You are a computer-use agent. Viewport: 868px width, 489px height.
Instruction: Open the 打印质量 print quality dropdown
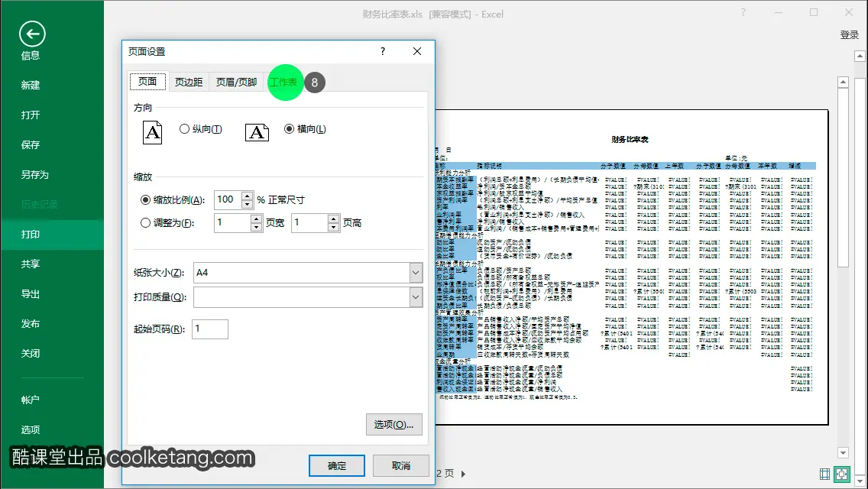click(416, 296)
